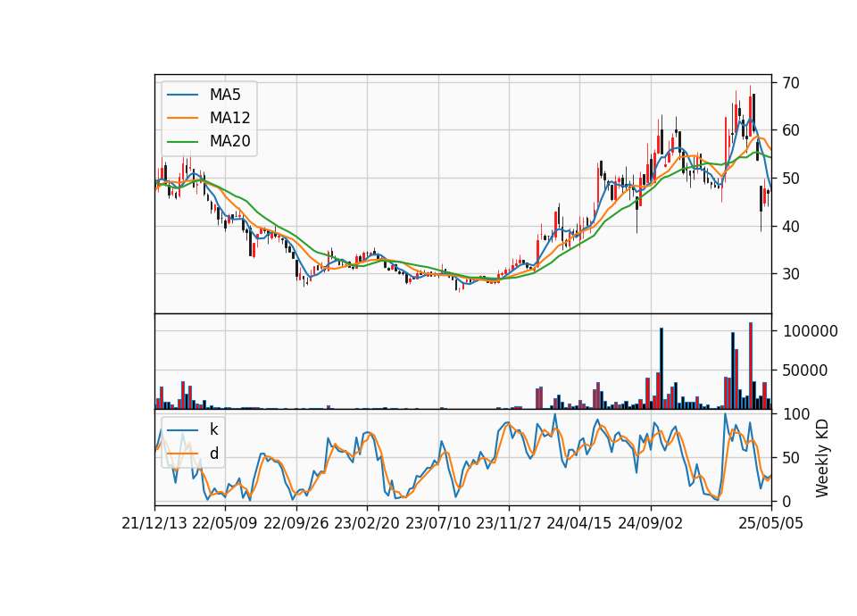Click the volume axis value 50000
Screen dimensions: 857x616
click(x=805, y=370)
